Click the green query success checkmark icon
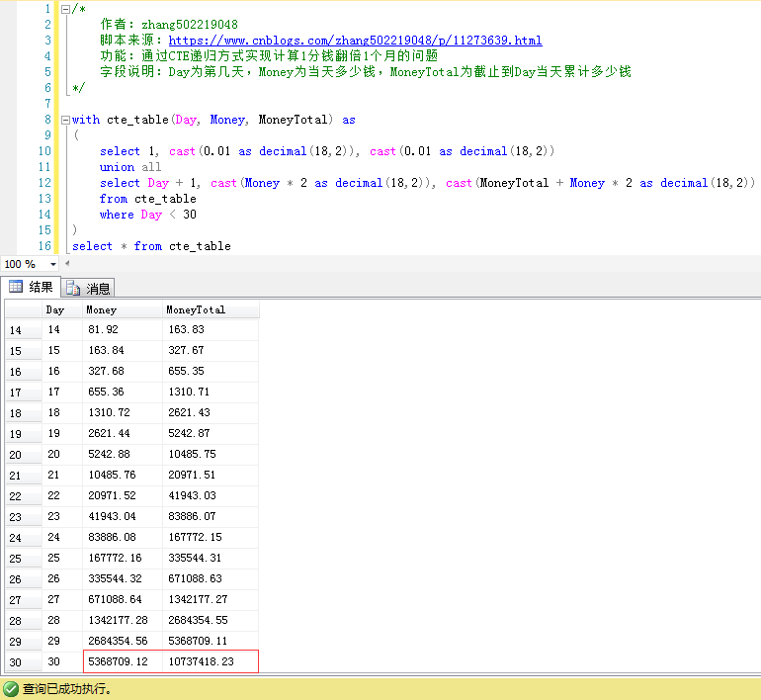761x700 pixels. (x=11, y=688)
